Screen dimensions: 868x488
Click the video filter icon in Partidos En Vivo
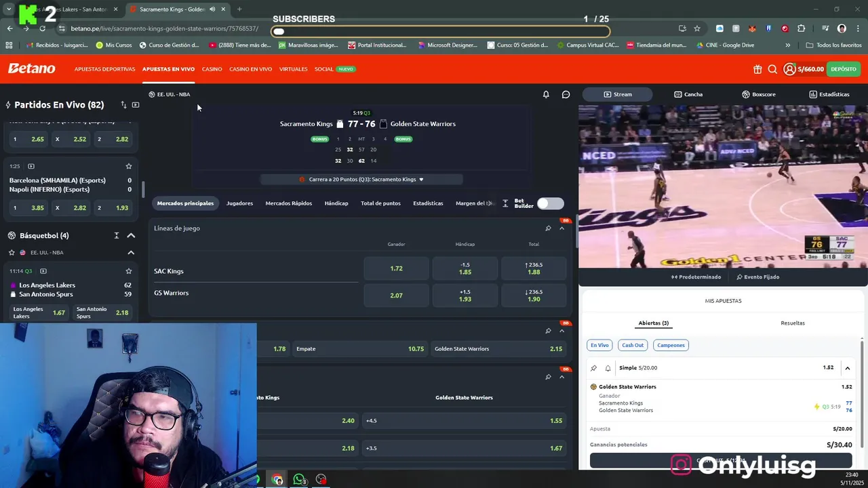(136, 105)
